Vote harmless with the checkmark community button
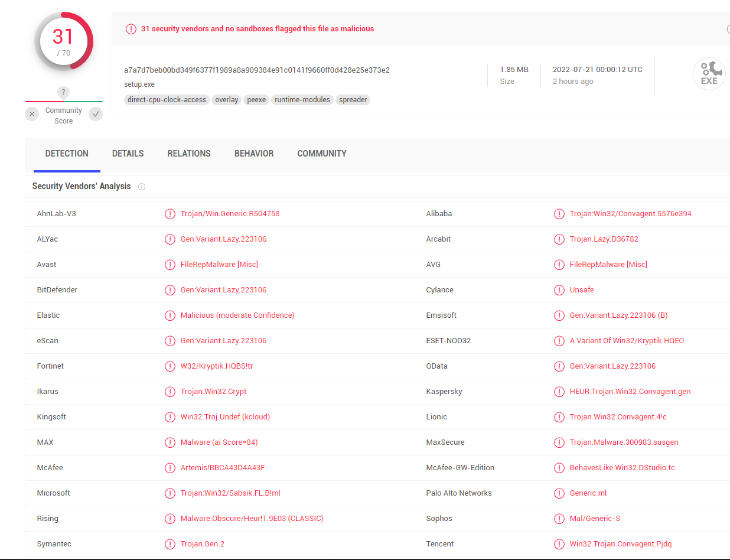The height and width of the screenshot is (560, 730). pos(96,115)
